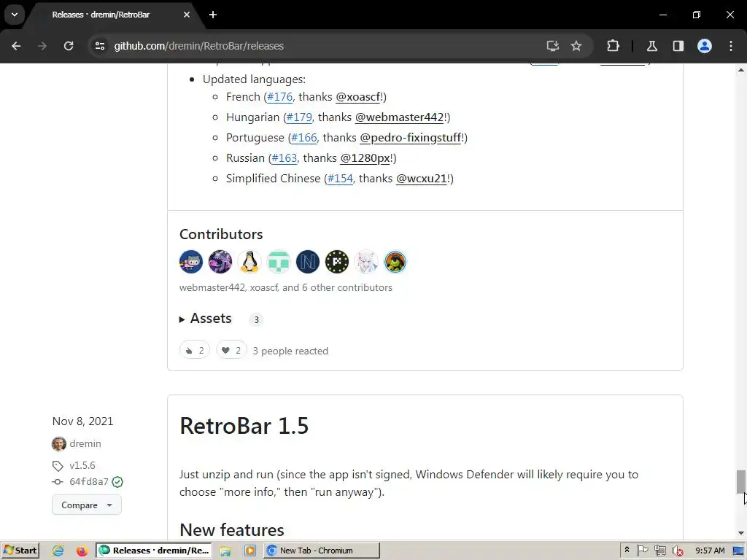
Task: Open the v1.5.6 tag link
Action: click(x=82, y=465)
